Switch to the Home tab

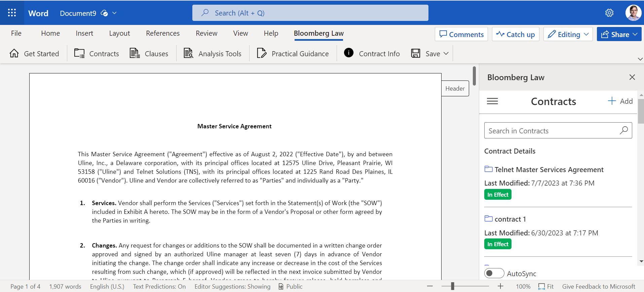coord(50,33)
